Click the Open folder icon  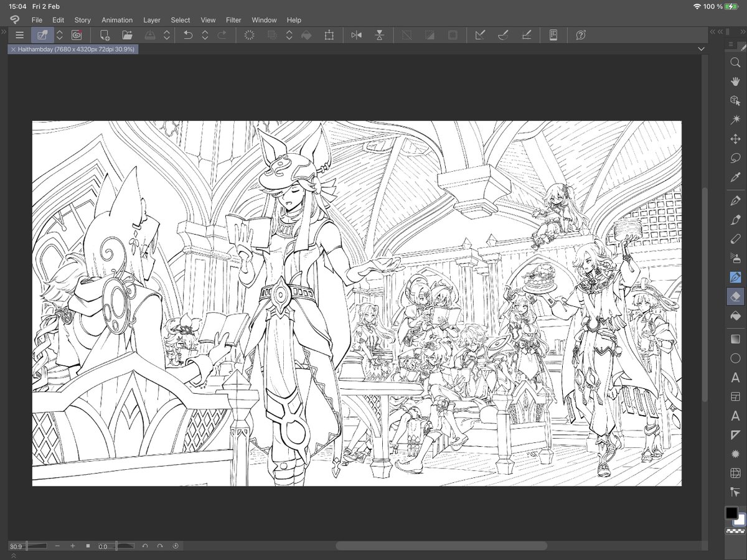point(127,35)
